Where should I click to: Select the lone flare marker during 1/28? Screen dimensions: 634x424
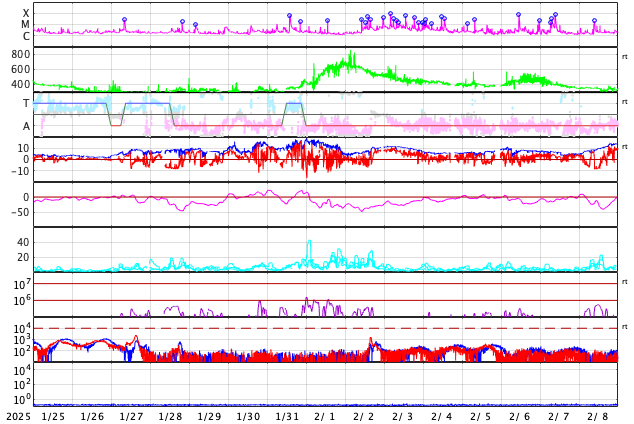coord(182,22)
